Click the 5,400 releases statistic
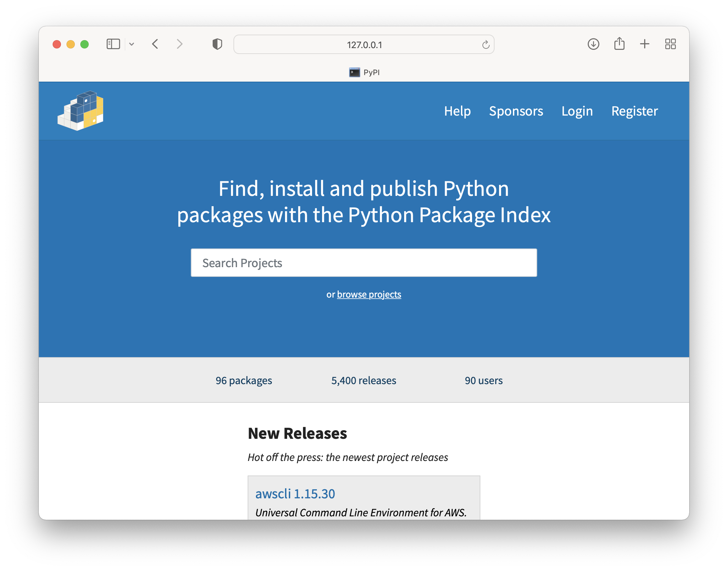The height and width of the screenshot is (571, 728). click(x=364, y=380)
